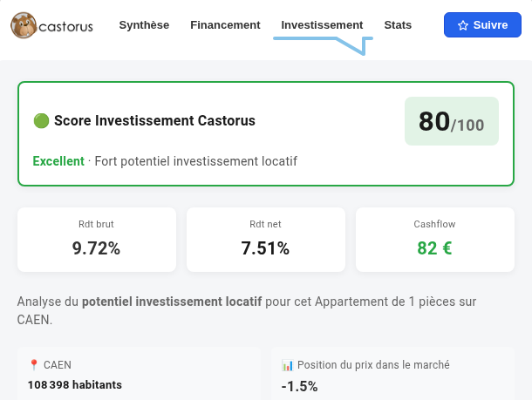Click the star icon in Suivre
Image resolution: width=532 pixels, height=400 pixels.
tap(463, 25)
